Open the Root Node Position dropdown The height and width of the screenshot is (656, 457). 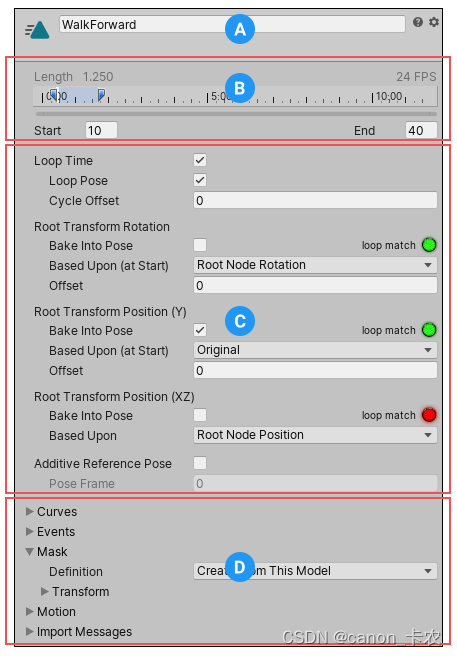tap(315, 435)
